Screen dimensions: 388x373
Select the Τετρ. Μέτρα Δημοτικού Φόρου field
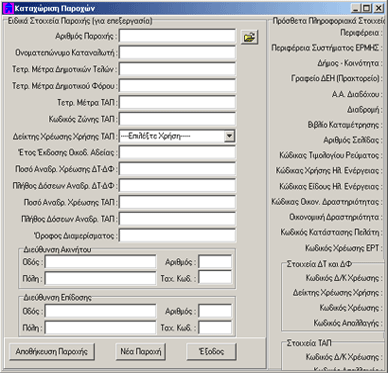pos(177,86)
